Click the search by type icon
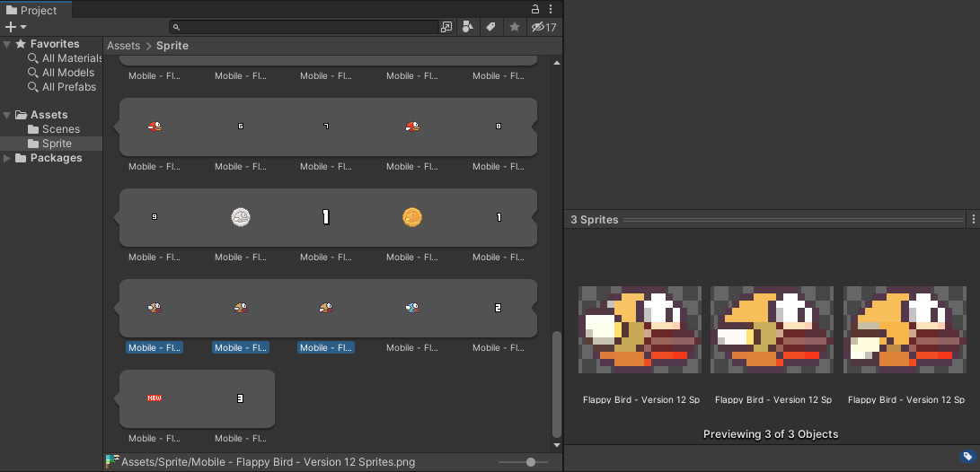 (x=467, y=27)
